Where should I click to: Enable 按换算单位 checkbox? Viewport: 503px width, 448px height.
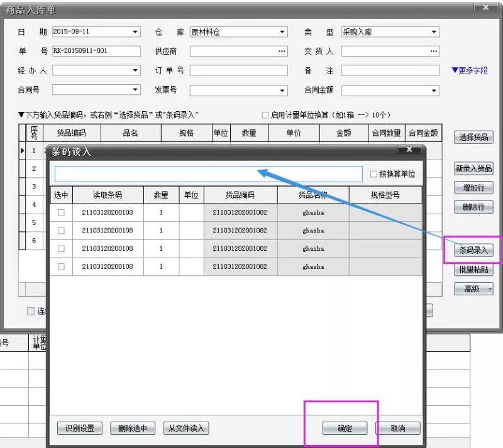(x=374, y=174)
